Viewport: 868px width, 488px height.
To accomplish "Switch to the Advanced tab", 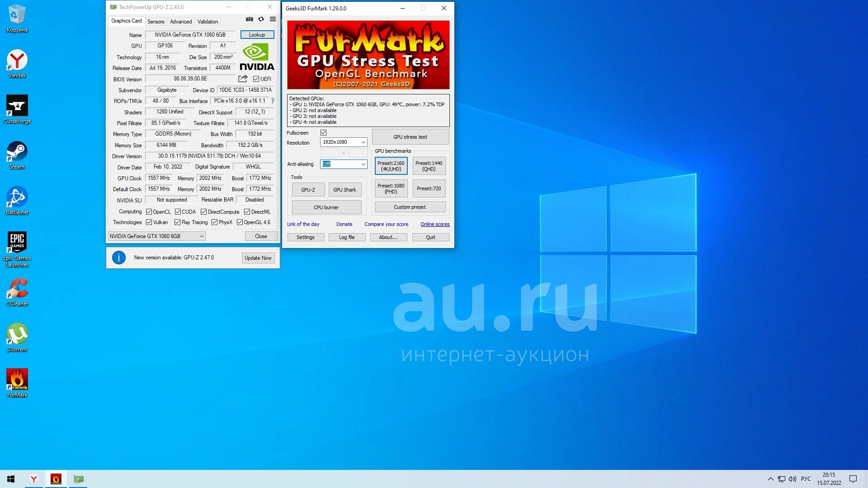I will pos(181,22).
